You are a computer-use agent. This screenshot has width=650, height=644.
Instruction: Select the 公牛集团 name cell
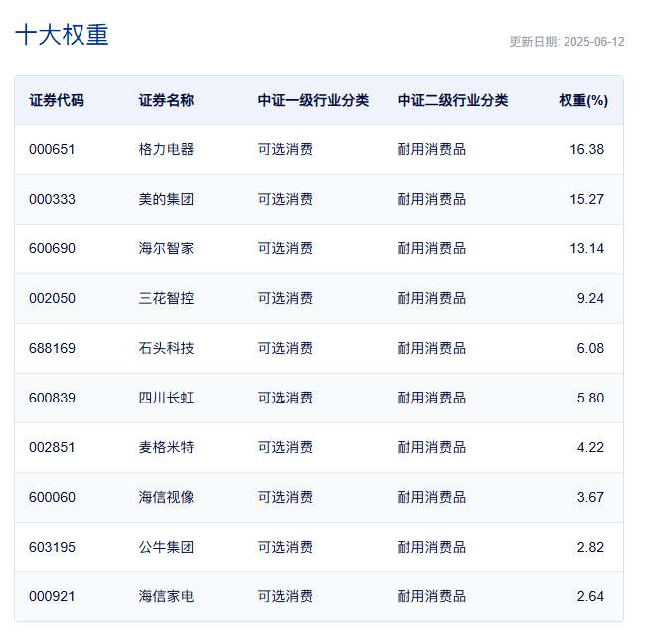coord(166,547)
